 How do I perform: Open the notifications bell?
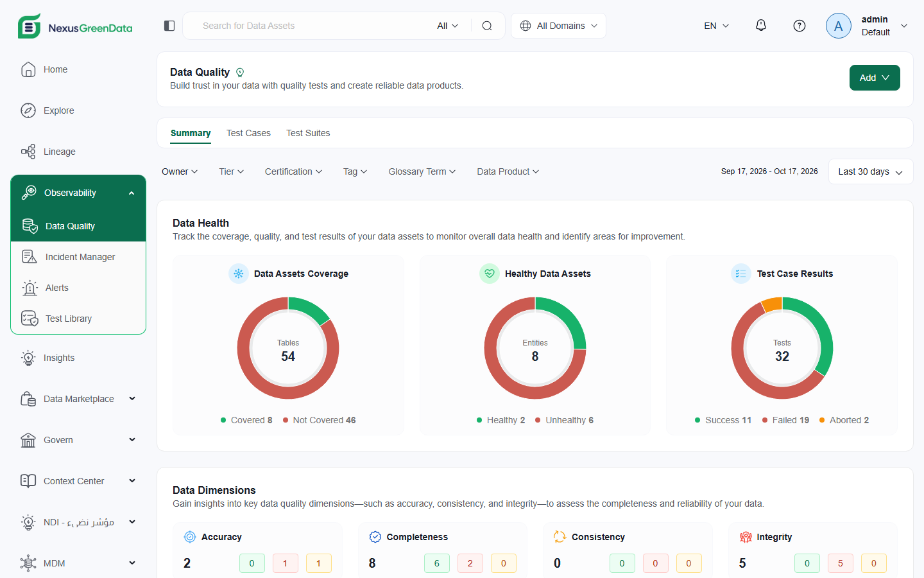click(x=761, y=26)
